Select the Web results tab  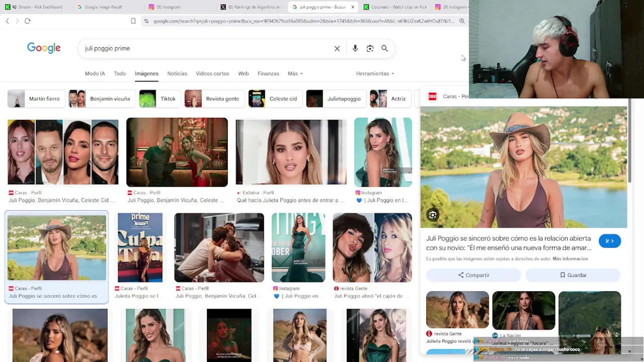pyautogui.click(x=244, y=73)
